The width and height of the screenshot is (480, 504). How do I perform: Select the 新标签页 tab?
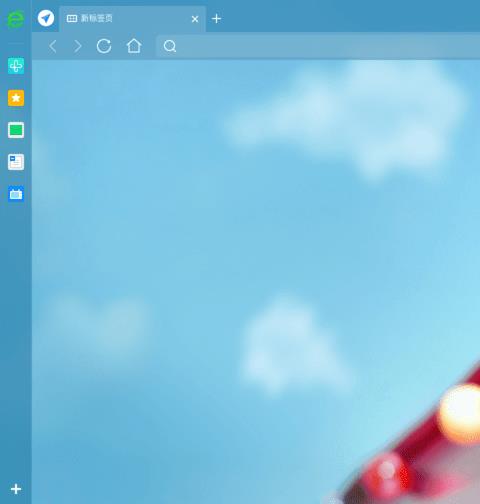pyautogui.click(x=133, y=19)
